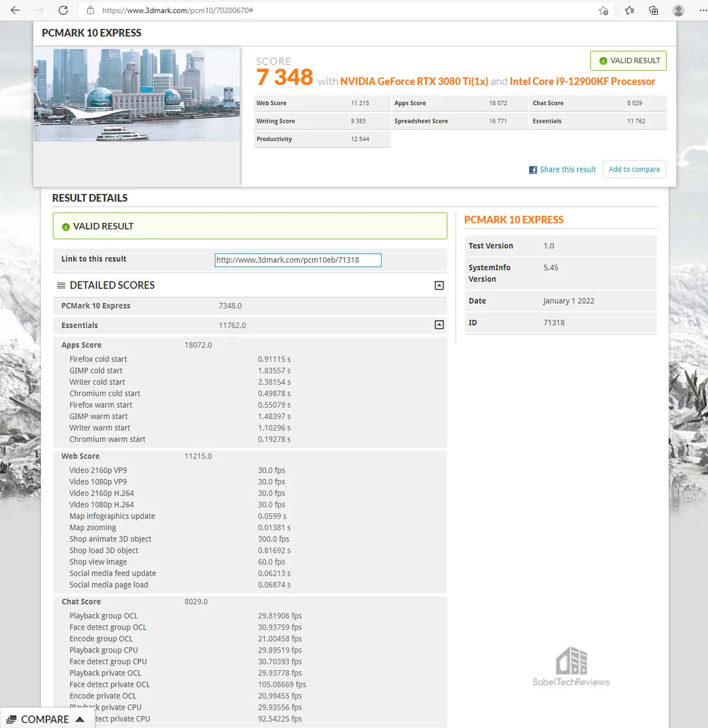708x728 pixels.
Task: Collapse the Essentials score section
Action: pyautogui.click(x=439, y=325)
